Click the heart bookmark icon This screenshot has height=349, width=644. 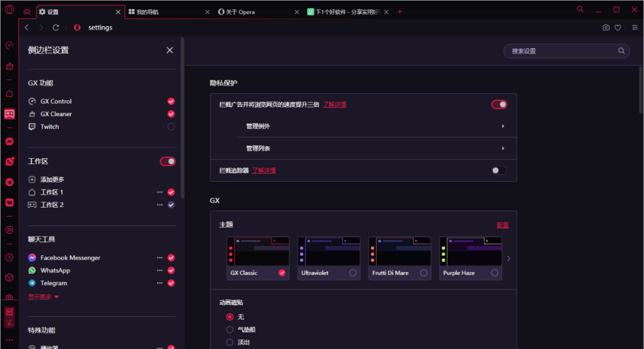click(618, 27)
